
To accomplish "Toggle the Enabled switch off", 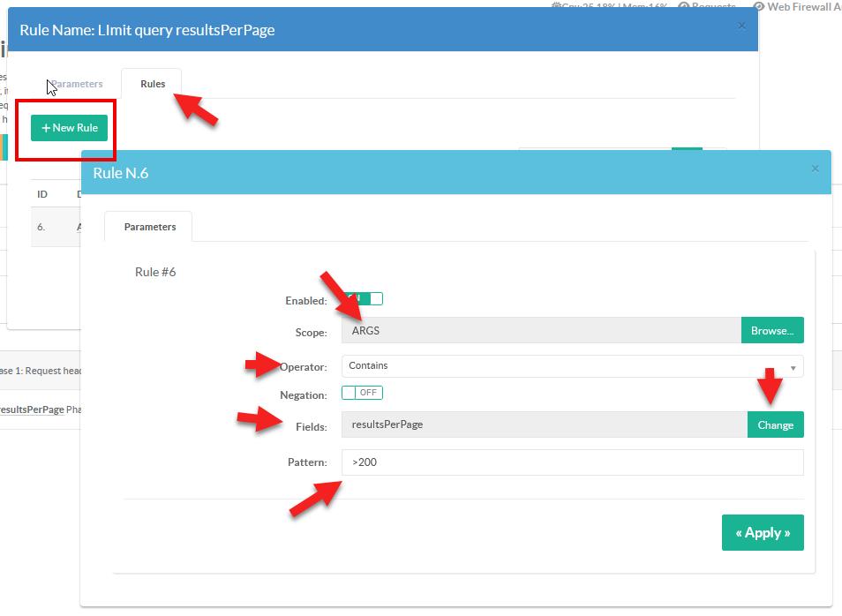I will pos(362,299).
